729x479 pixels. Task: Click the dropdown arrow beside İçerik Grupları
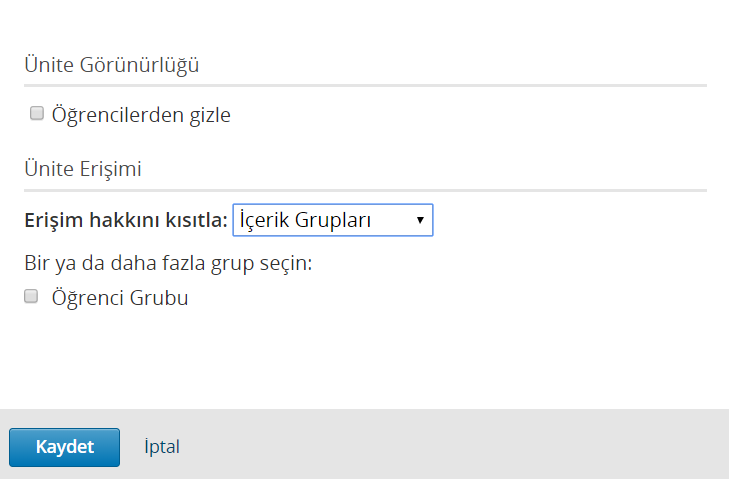point(420,220)
